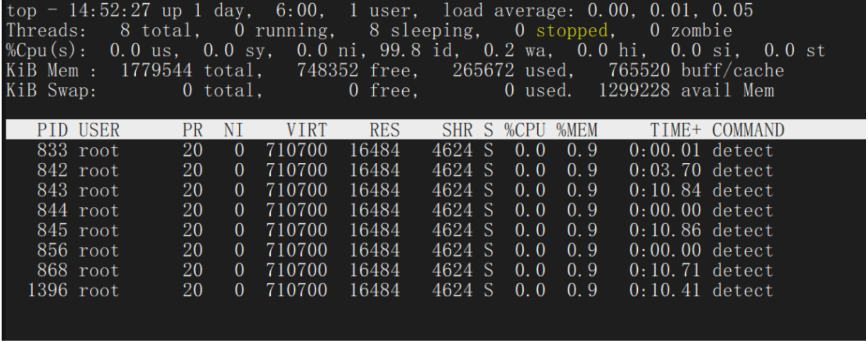
Task: Click the PID column header
Action: 52,130
